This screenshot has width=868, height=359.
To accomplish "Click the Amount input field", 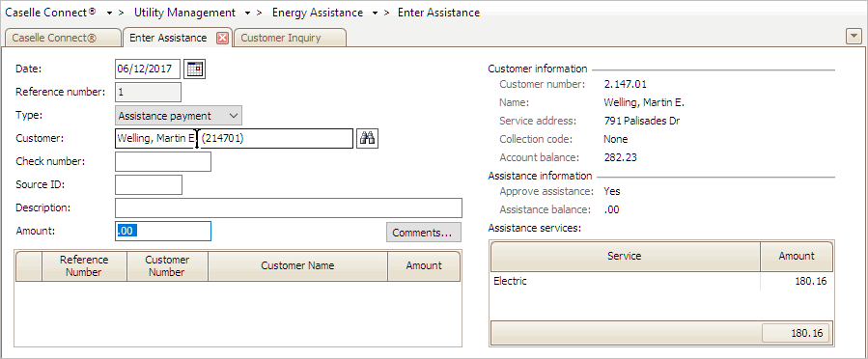I will click(163, 232).
